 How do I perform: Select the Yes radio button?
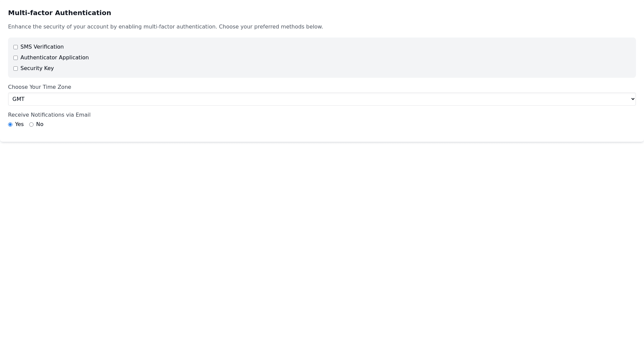point(10,125)
